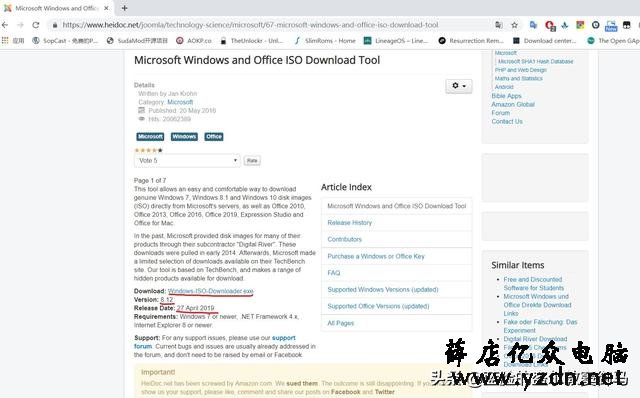Open Contributors in Article Index
640x398 pixels.
344,239
